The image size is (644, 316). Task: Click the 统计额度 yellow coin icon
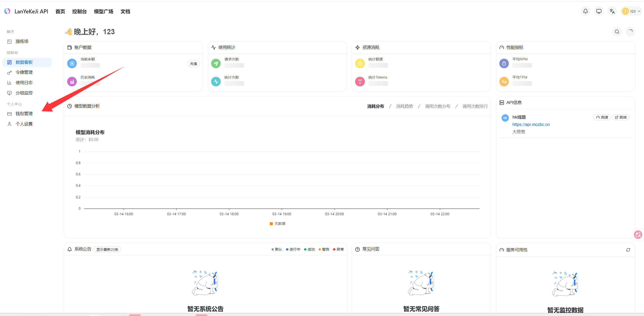tap(360, 64)
